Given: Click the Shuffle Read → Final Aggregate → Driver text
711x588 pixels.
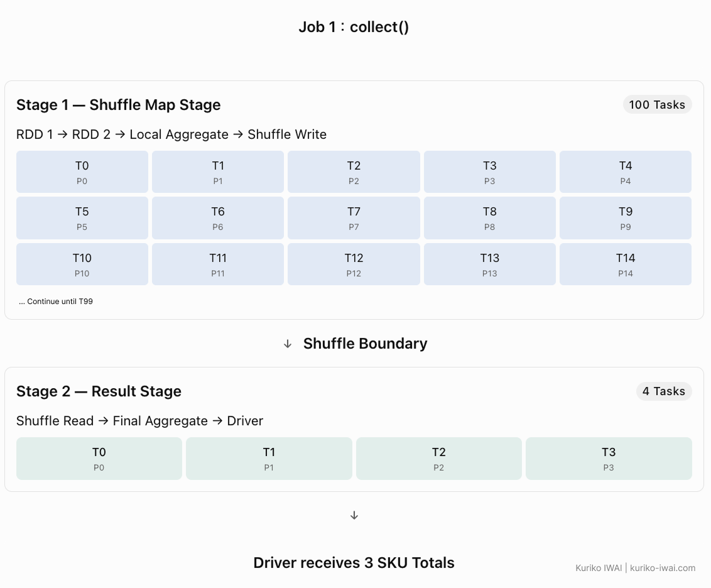Looking at the screenshot, I should (139, 421).
